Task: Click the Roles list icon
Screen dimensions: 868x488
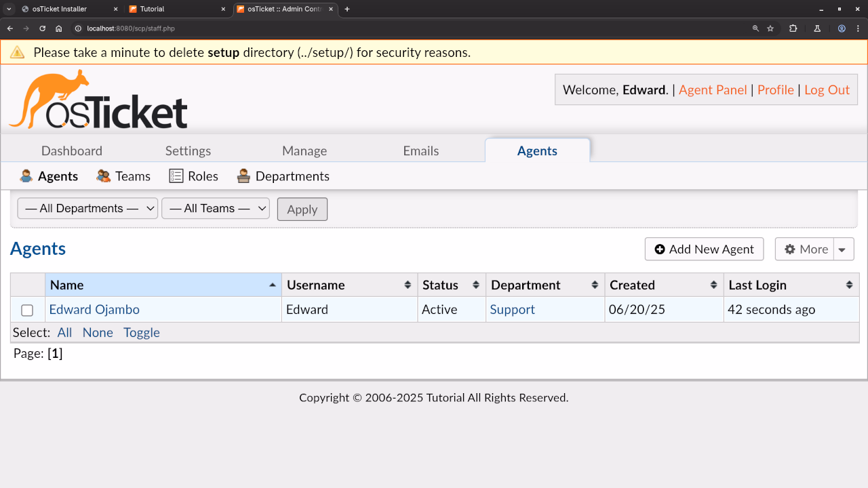Action: [x=176, y=176]
